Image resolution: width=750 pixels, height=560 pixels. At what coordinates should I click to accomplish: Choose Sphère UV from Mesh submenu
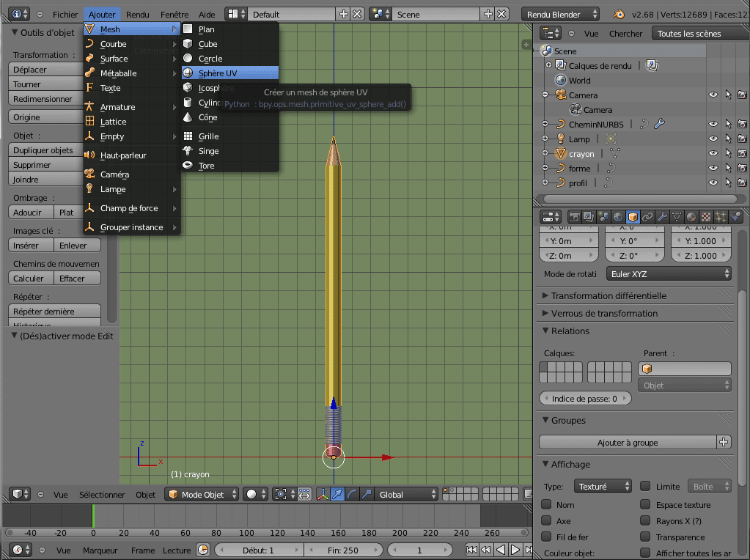[230, 73]
